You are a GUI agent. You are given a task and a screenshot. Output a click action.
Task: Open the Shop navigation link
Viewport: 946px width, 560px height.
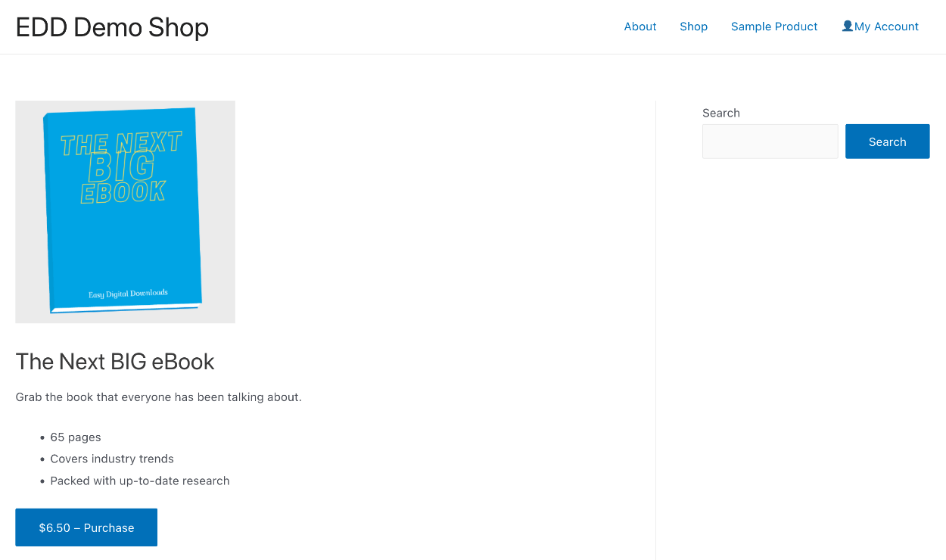click(693, 26)
